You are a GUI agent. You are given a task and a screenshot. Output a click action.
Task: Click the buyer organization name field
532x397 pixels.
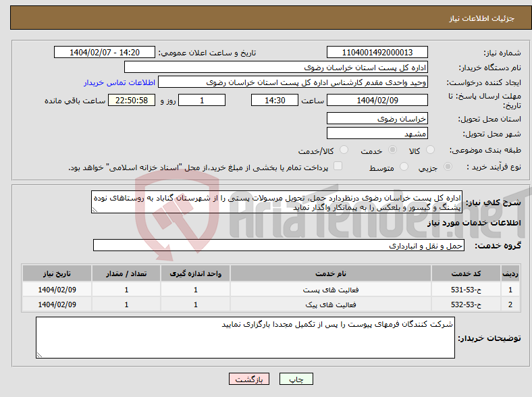(x=276, y=68)
